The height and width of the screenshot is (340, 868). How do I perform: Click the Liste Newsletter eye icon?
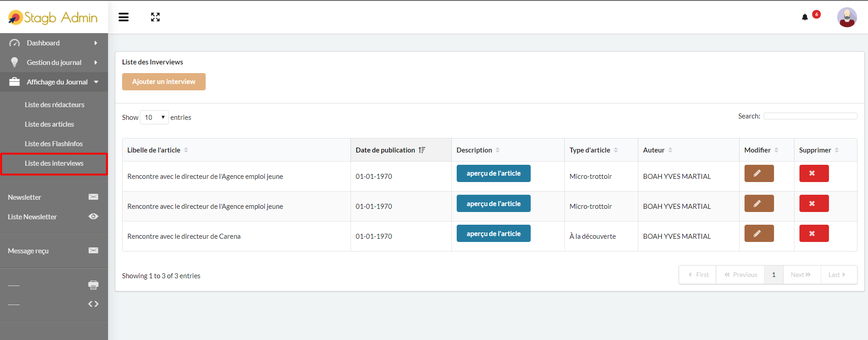(94, 216)
